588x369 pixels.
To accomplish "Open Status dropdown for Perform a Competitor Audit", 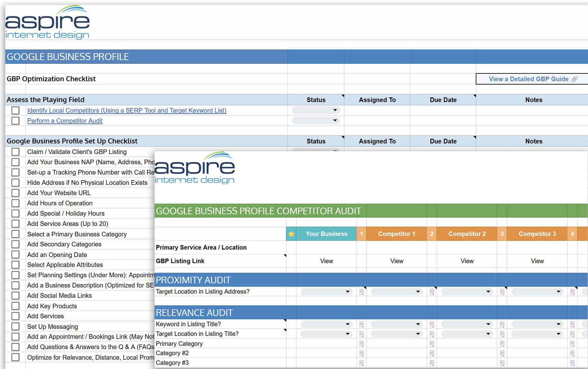I will click(x=316, y=120).
